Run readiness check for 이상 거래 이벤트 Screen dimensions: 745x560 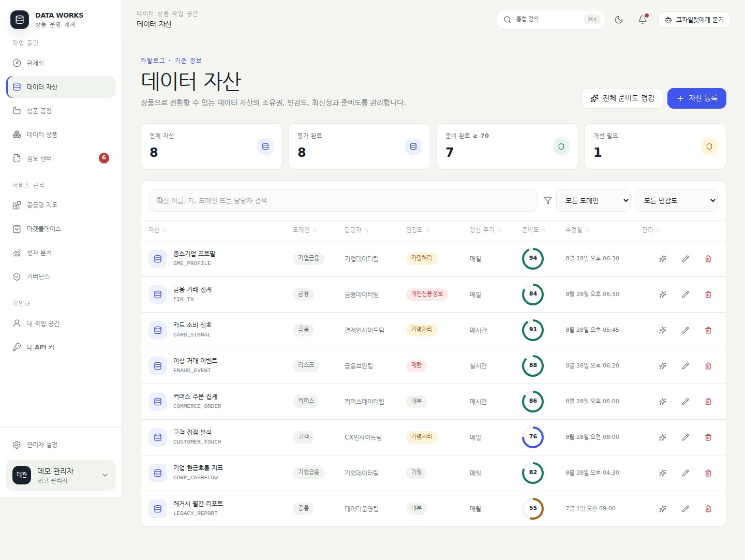pos(663,366)
